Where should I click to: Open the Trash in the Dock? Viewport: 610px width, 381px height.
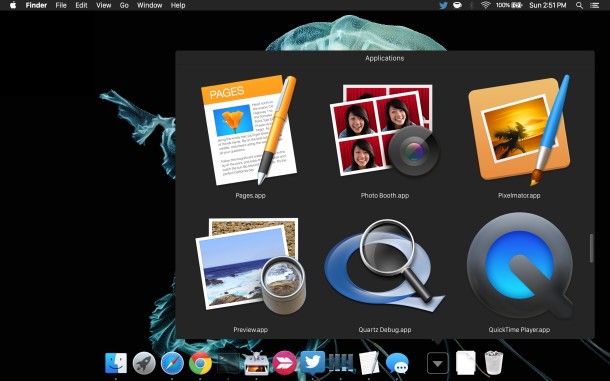click(494, 363)
